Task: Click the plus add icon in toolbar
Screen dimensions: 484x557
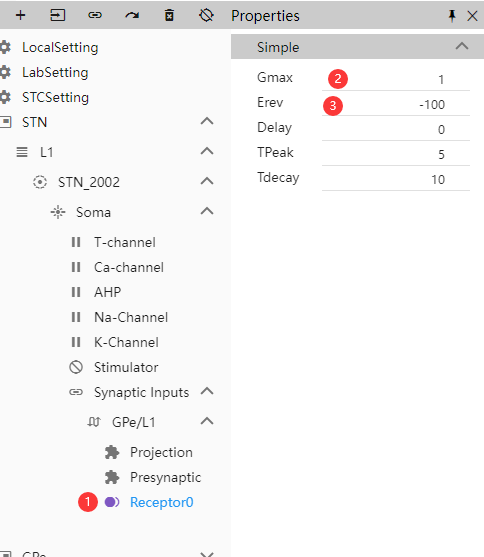Action: 21,15
